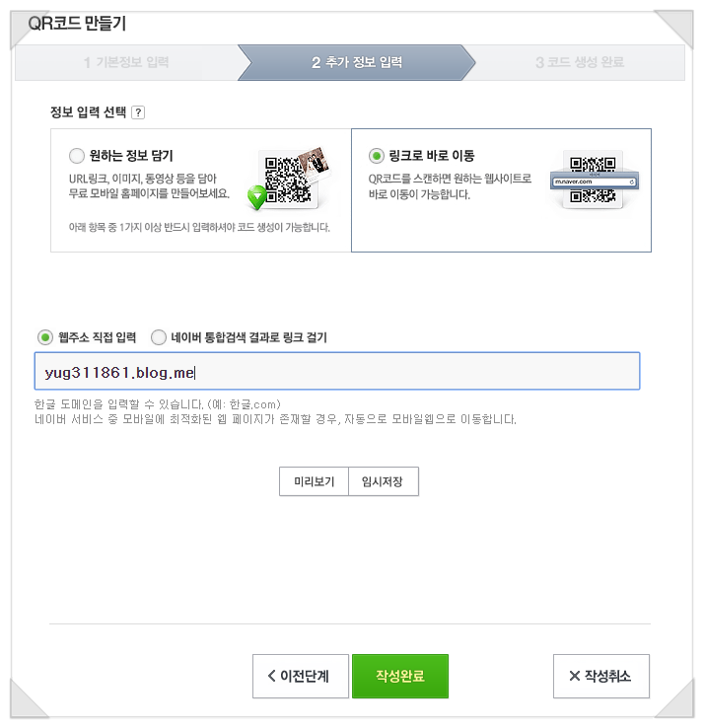Click step 2 추가 정보 입력 tab
Viewport: 704px width, 728px height.
pyautogui.click(x=356, y=63)
